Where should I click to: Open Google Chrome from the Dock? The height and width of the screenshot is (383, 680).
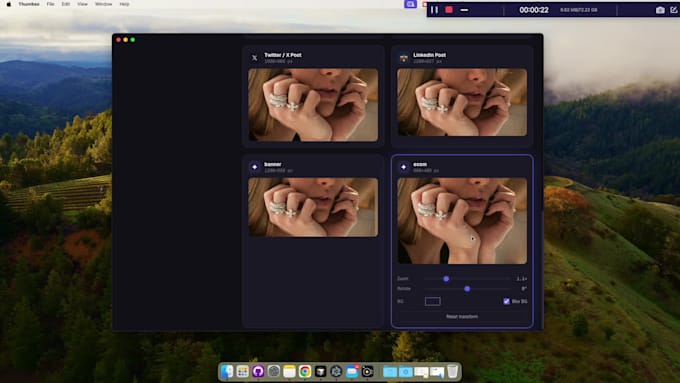click(305, 371)
